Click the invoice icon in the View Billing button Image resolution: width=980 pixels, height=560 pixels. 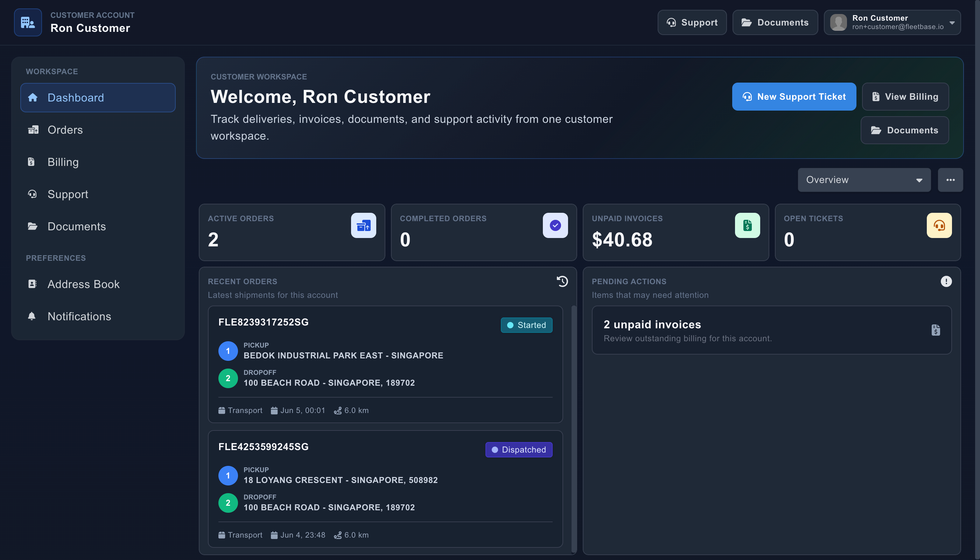pyautogui.click(x=875, y=97)
